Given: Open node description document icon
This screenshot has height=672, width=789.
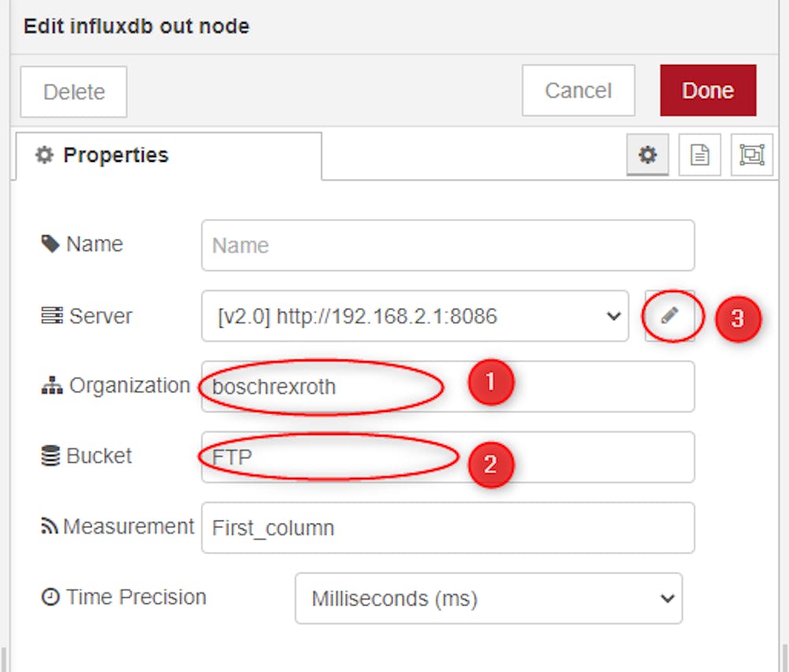Looking at the screenshot, I should 700,155.
